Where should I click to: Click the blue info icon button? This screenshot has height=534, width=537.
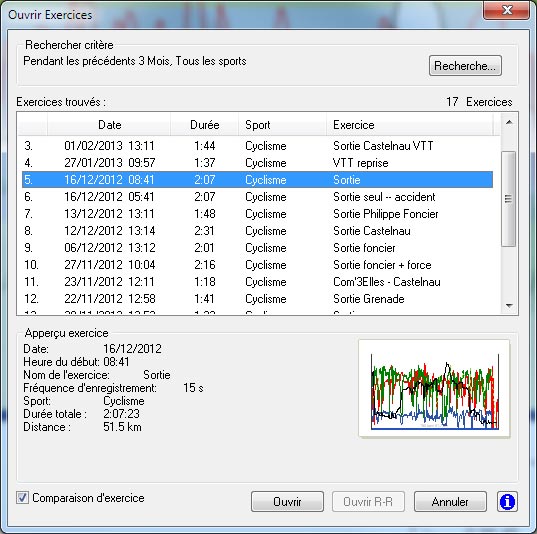pos(507,501)
